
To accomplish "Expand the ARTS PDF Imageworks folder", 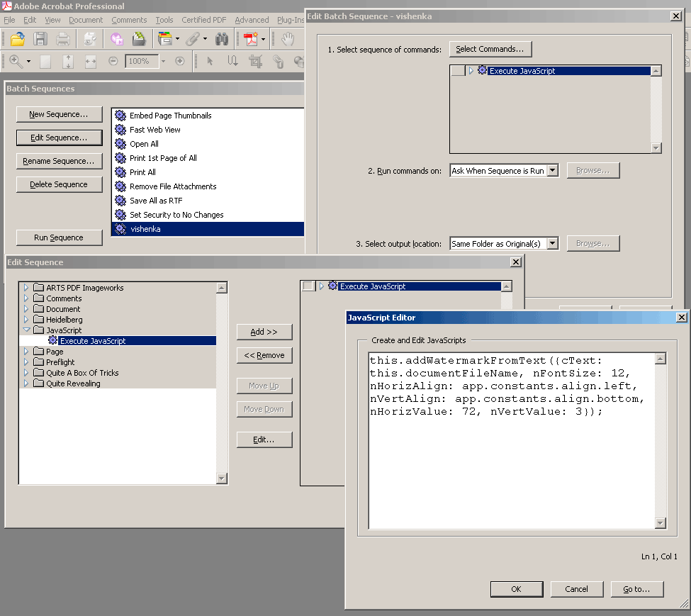I will tap(26, 288).
